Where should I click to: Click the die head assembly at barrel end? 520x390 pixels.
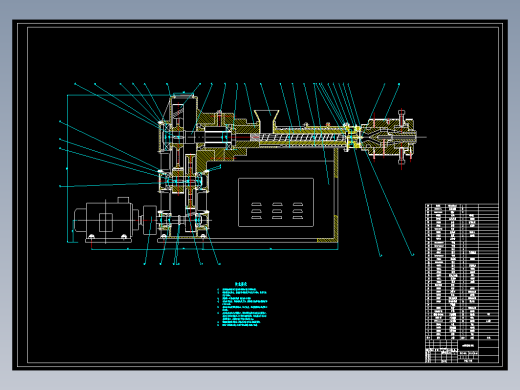[389, 137]
